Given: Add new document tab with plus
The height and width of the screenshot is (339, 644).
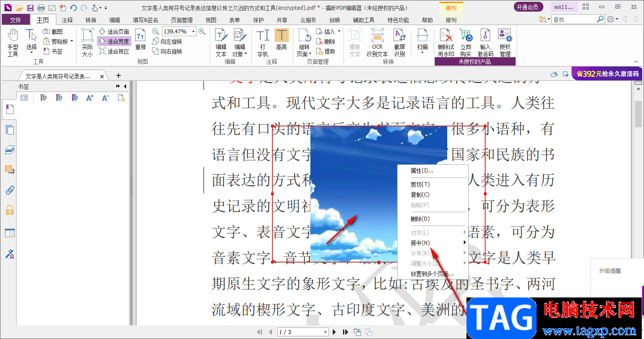Looking at the screenshot, I should pyautogui.click(x=119, y=75).
